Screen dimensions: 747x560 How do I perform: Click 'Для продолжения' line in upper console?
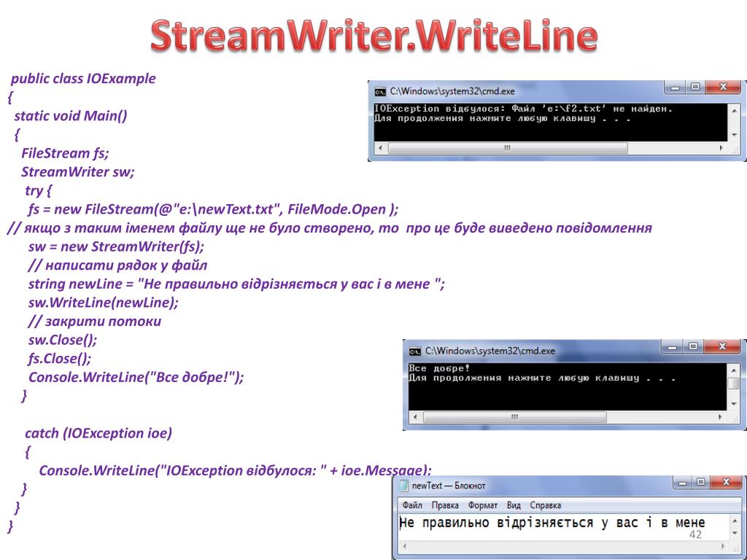coord(502,119)
